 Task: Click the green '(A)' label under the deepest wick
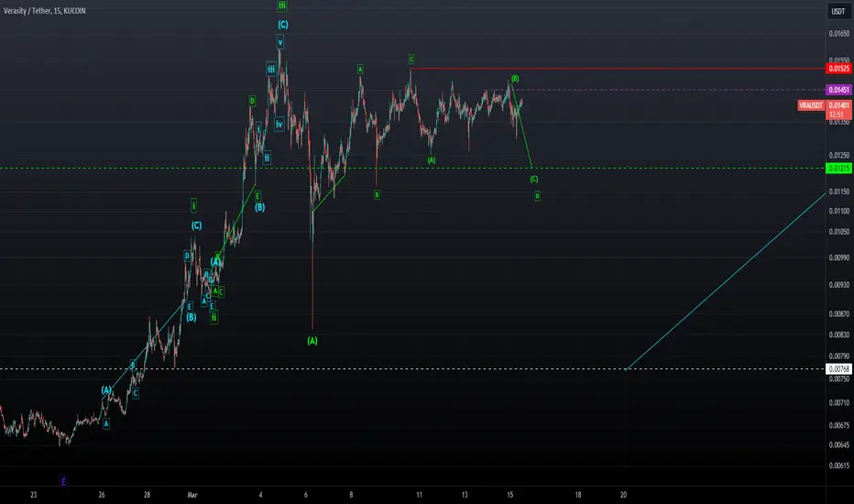[x=312, y=341]
